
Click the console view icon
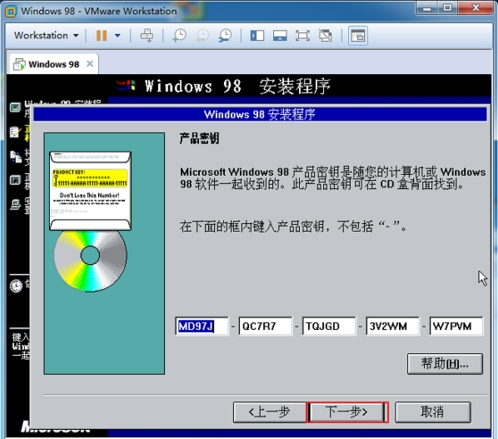[x=358, y=36]
